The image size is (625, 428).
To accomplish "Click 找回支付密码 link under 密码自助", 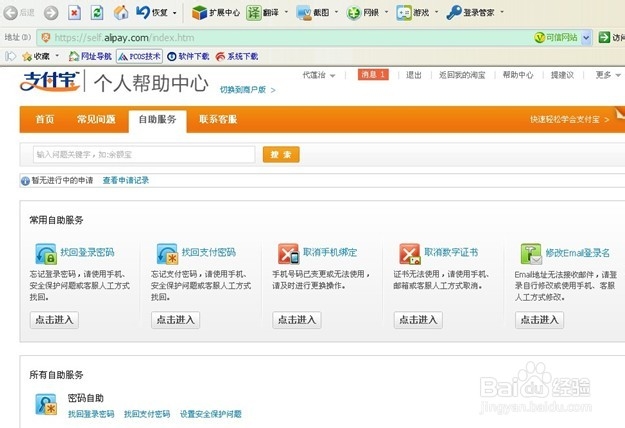I will point(147,414).
